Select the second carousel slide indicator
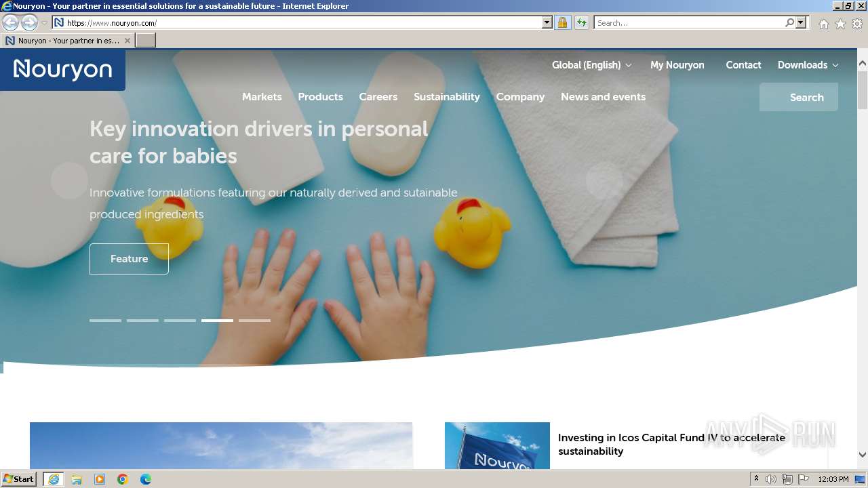 tap(142, 320)
